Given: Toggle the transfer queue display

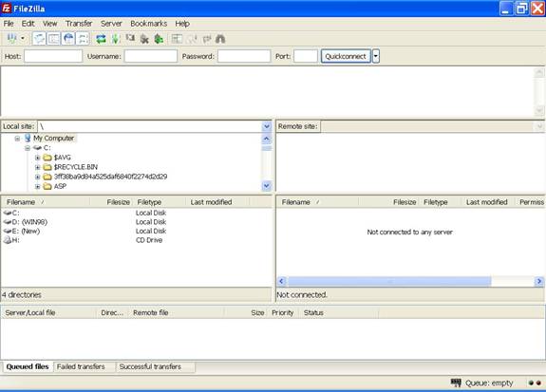Looking at the screenshot, I should click(83, 38).
